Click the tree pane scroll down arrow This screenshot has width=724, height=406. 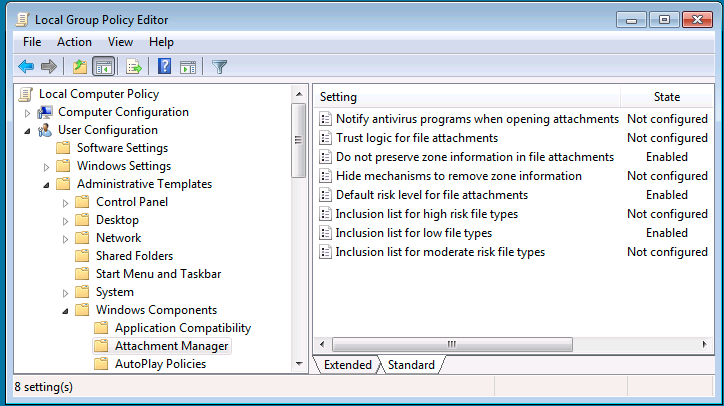tap(299, 364)
